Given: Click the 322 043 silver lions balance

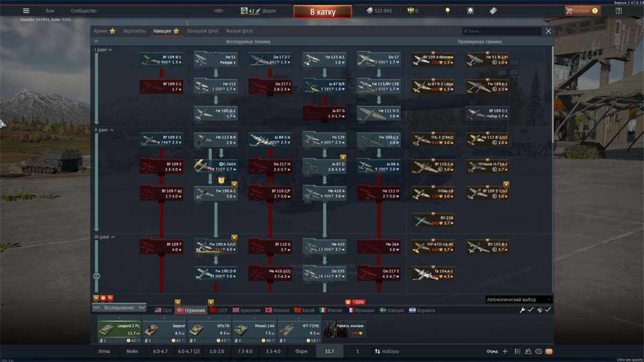Looking at the screenshot, I should coord(379,11).
